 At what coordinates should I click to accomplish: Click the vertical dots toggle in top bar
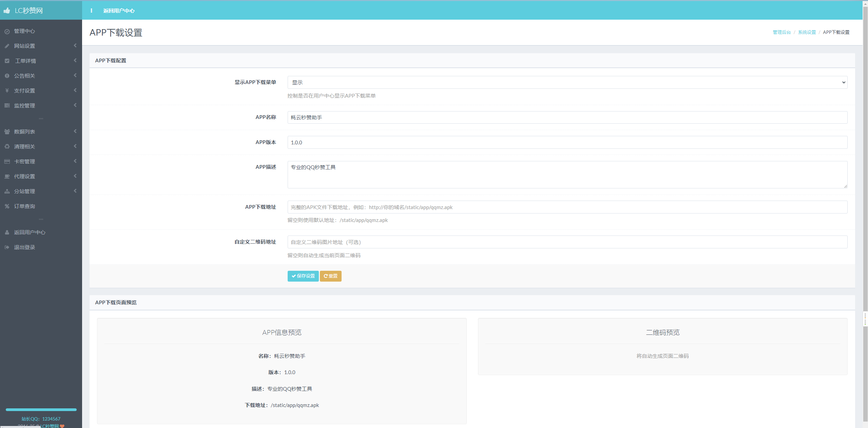(x=91, y=11)
